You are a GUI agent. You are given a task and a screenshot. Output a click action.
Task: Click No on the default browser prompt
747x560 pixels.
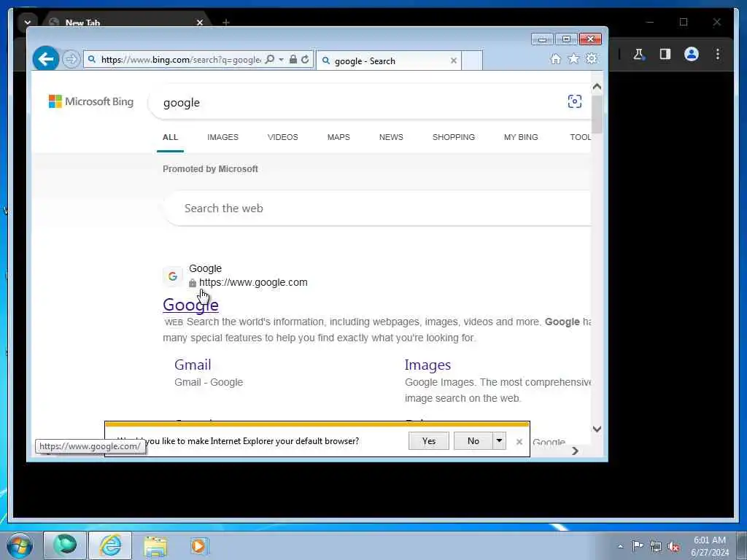point(473,441)
